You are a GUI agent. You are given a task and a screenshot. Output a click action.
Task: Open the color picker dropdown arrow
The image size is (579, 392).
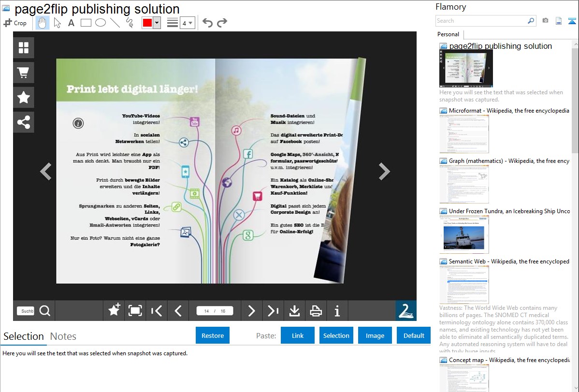(x=157, y=23)
